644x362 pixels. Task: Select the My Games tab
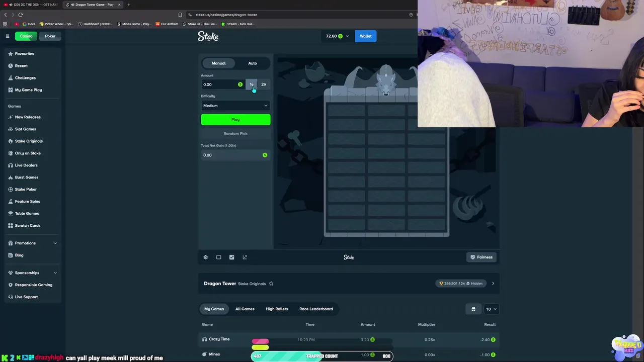click(x=214, y=309)
